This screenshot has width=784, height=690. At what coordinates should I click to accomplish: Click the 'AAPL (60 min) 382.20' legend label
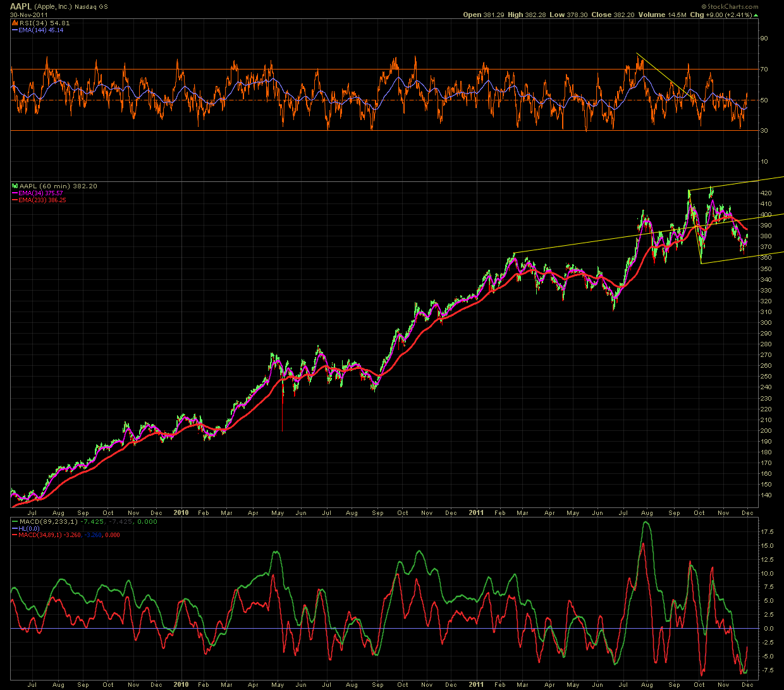click(58, 186)
